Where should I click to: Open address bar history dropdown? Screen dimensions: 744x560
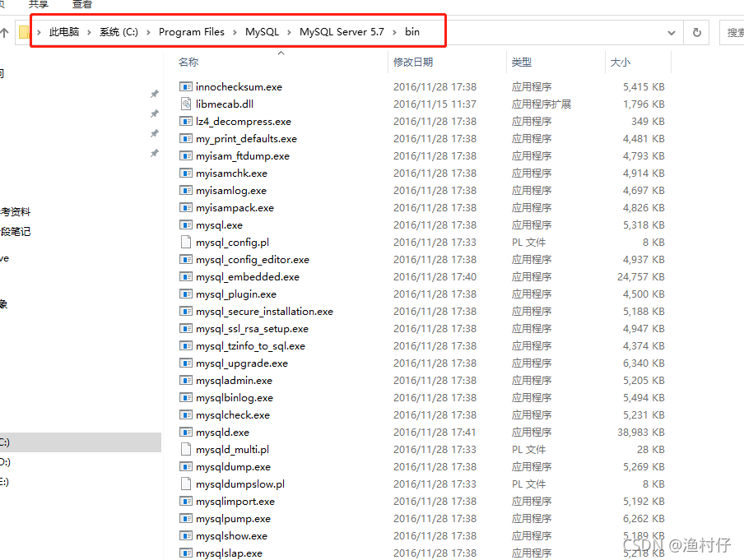(x=672, y=33)
